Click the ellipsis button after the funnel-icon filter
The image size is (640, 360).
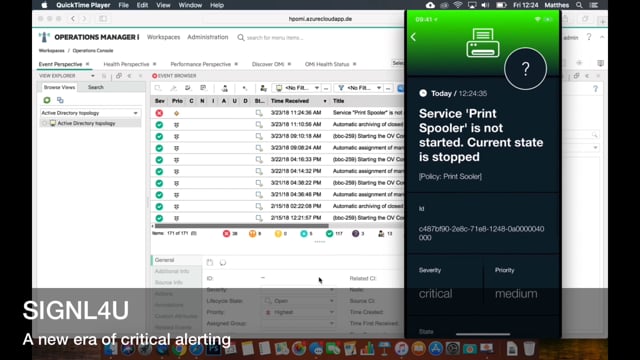(388, 88)
